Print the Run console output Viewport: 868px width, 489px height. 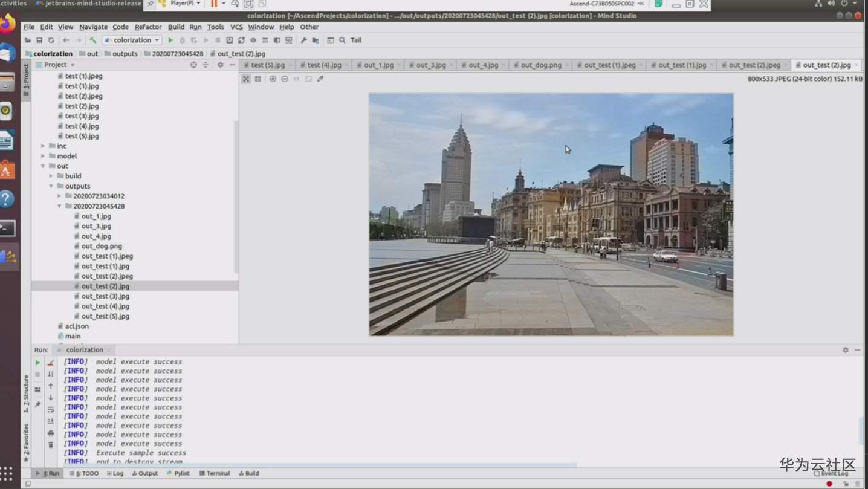[51, 433]
